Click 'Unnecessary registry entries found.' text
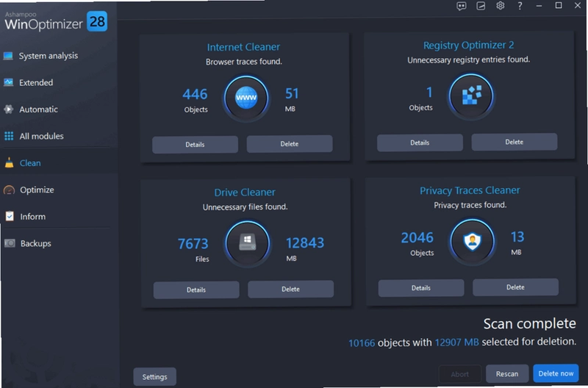Image resolution: width=588 pixels, height=388 pixels. click(469, 60)
